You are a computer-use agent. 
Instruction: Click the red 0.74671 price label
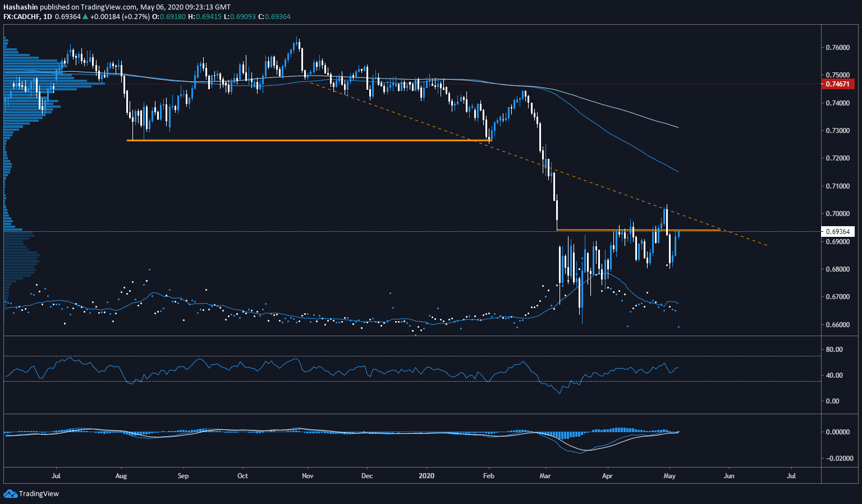[838, 84]
